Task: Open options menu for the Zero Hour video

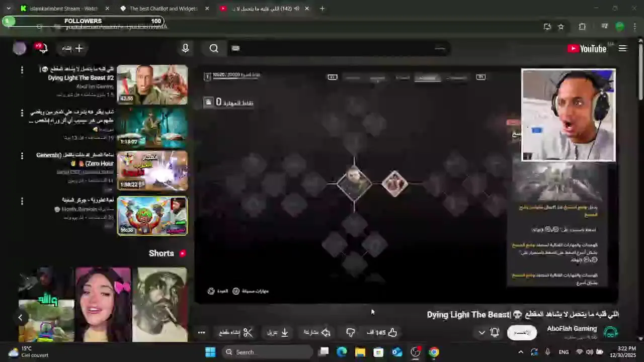Action: 22,156
